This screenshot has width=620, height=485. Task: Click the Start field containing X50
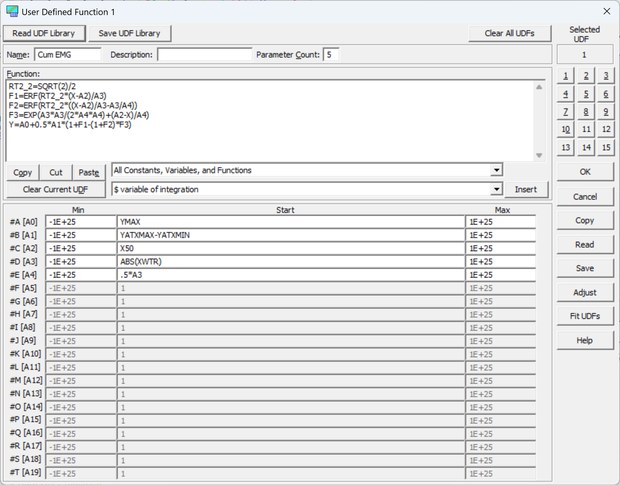291,248
